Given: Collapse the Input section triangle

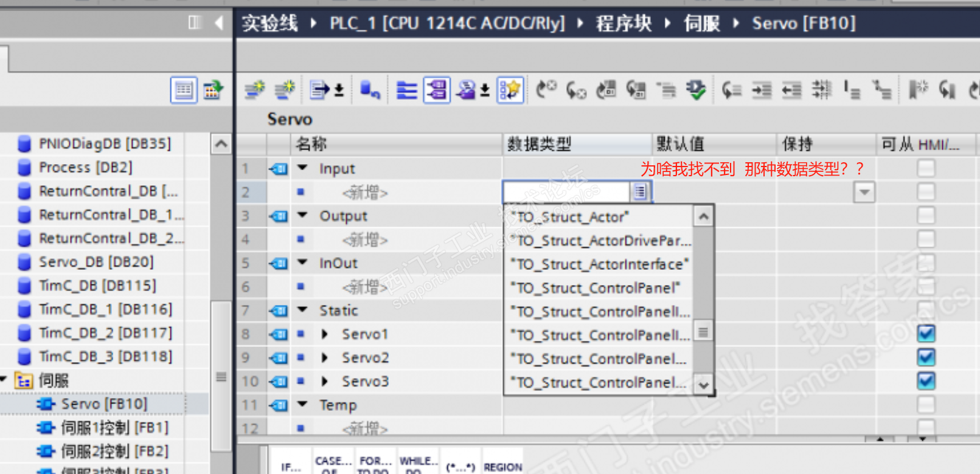Looking at the screenshot, I should pyautogui.click(x=302, y=168).
